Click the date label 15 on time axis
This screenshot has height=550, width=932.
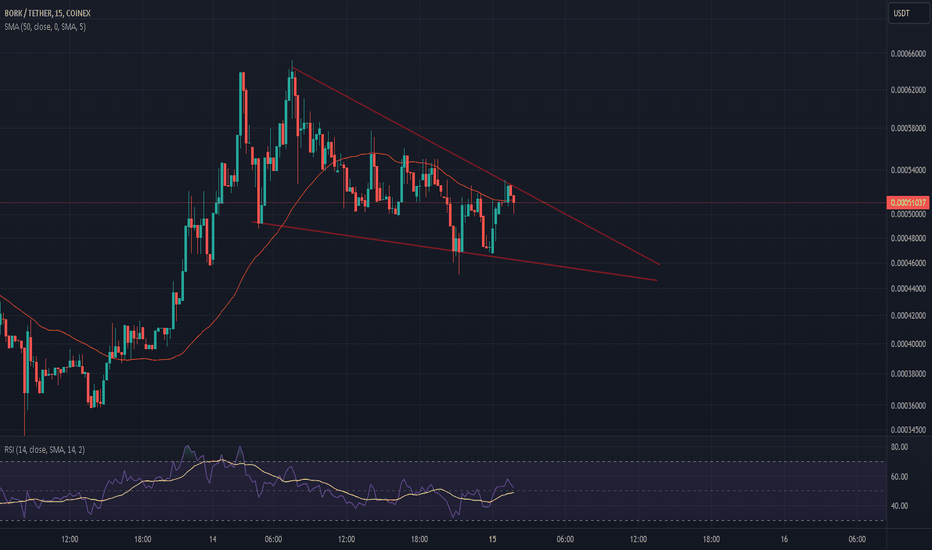coord(492,539)
